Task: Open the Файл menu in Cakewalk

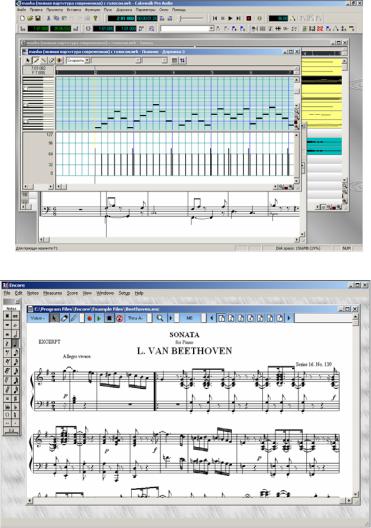Action: (x=22, y=10)
